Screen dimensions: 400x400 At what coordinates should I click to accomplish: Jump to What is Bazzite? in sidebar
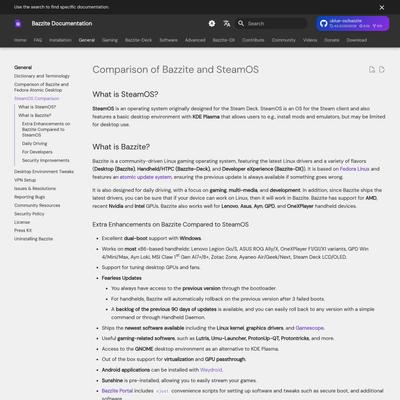pyautogui.click(x=35, y=115)
